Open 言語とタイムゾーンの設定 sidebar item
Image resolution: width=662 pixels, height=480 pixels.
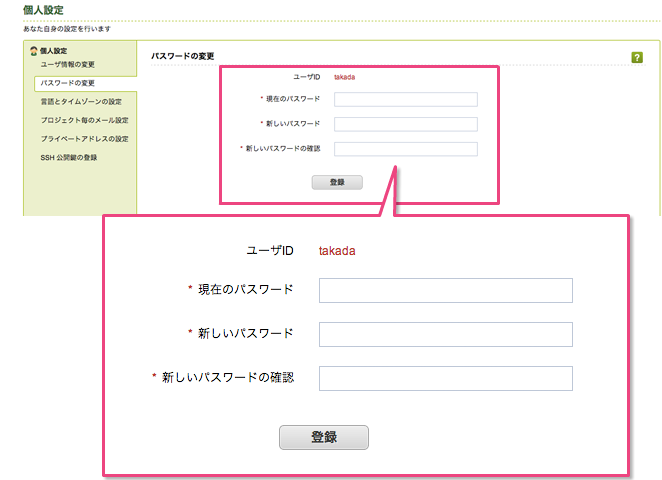coord(81,102)
